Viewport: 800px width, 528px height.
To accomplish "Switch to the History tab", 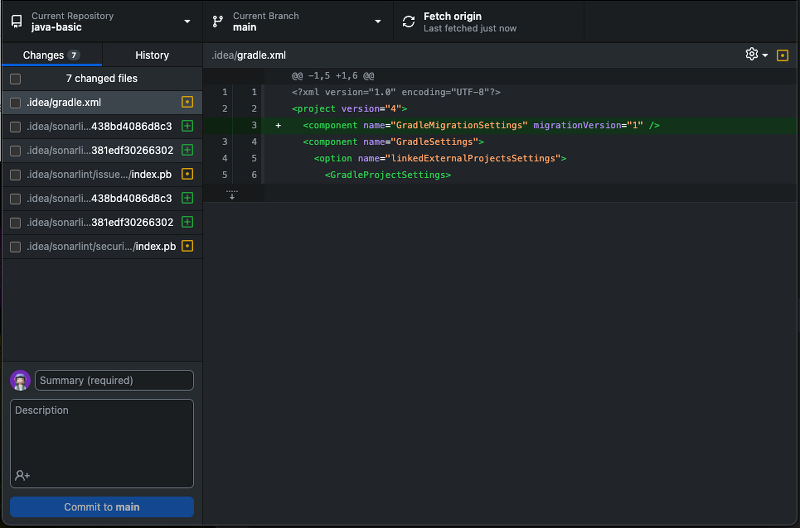I will pos(152,55).
